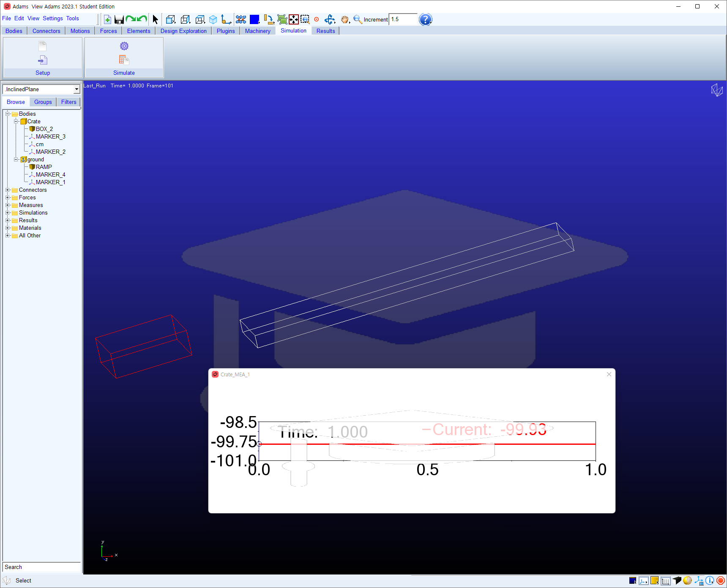Screen dimensions: 727x588
Task: Open the Filters tab in browser
Action: (68, 102)
